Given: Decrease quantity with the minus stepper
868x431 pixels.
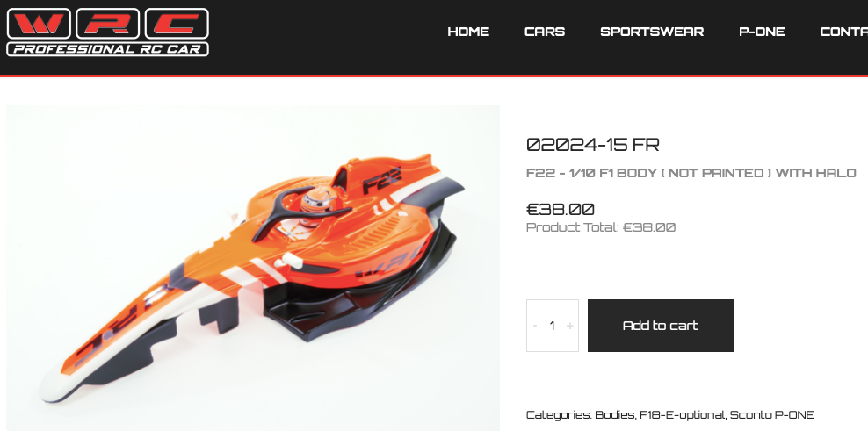Looking at the screenshot, I should coord(535,326).
